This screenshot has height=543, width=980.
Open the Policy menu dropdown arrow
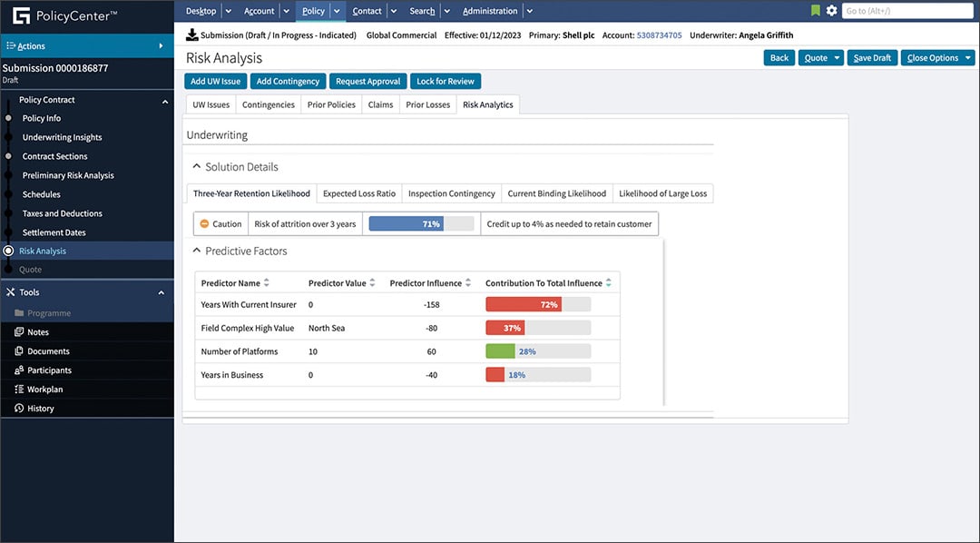click(x=336, y=11)
